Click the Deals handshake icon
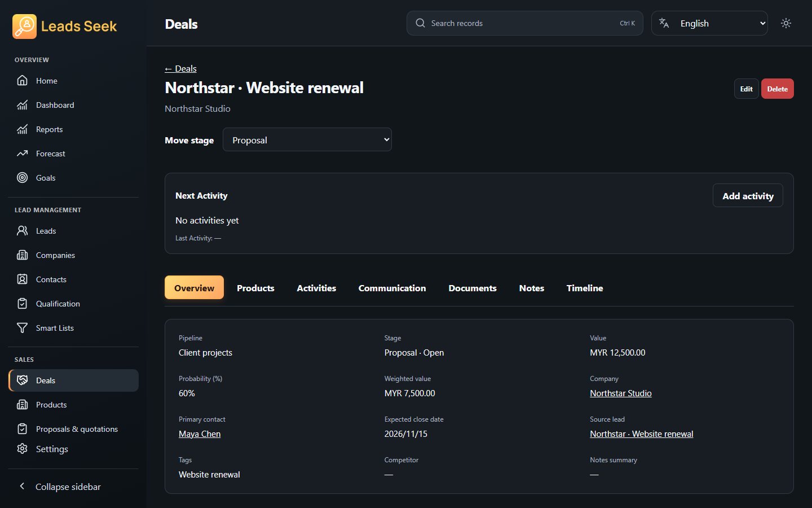The height and width of the screenshot is (508, 812). point(22,380)
